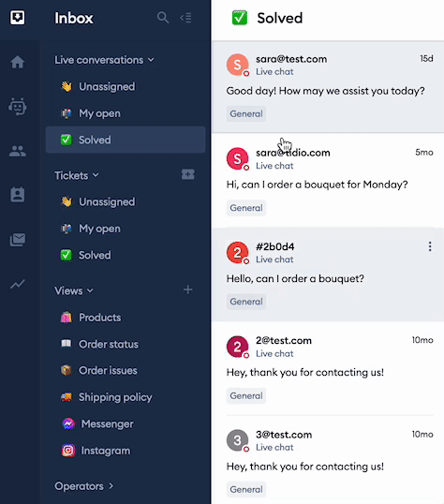Screen dimensions: 444x504
Task: Open the sara@test.com conversation
Action: pos(328,87)
